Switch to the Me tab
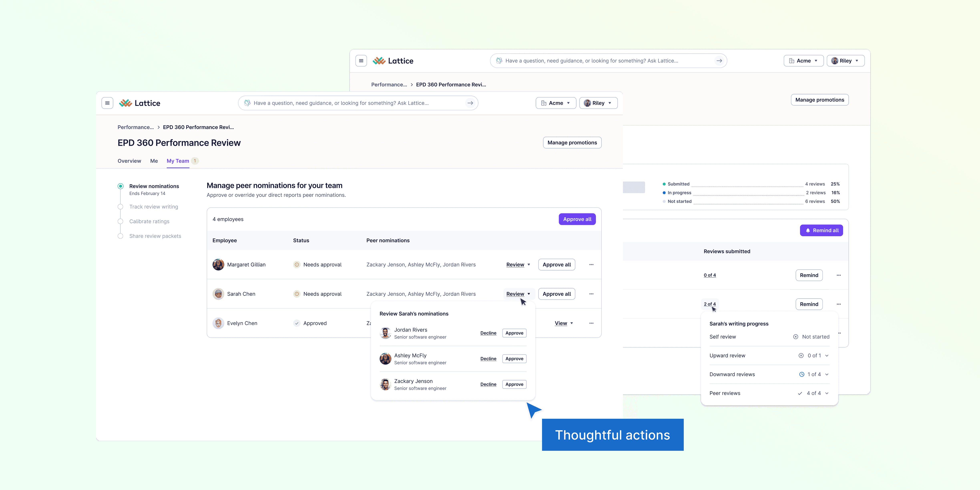Screen dimensions: 980x490 tap(154, 161)
